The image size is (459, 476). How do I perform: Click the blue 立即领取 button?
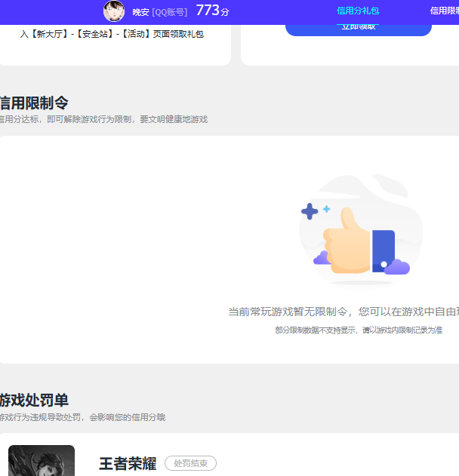point(359,30)
